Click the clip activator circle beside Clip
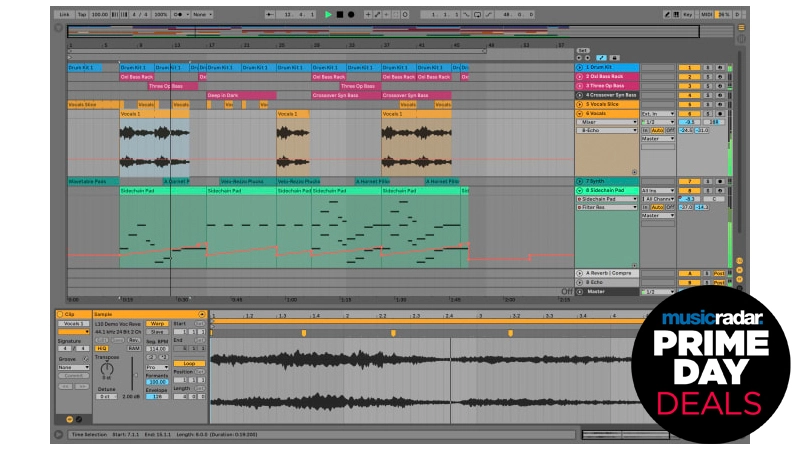This screenshot has height=450, width=800. [x=60, y=314]
